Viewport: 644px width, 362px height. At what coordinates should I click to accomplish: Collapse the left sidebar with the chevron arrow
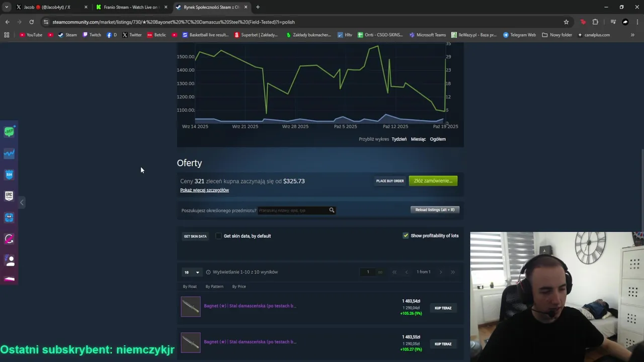22,202
